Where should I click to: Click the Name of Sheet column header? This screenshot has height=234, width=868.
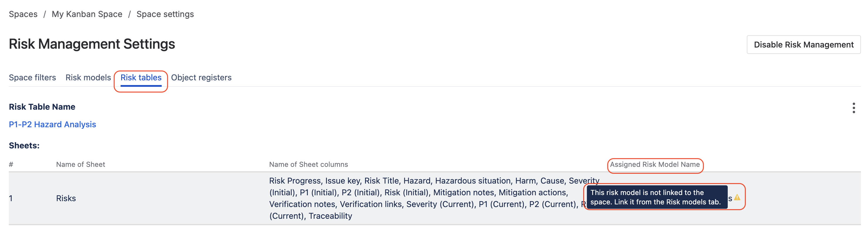[x=80, y=164]
